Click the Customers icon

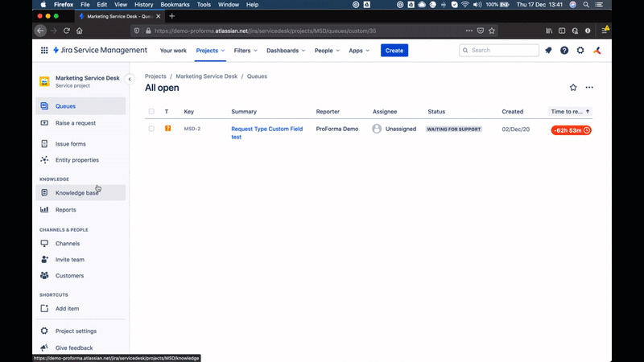click(44, 275)
